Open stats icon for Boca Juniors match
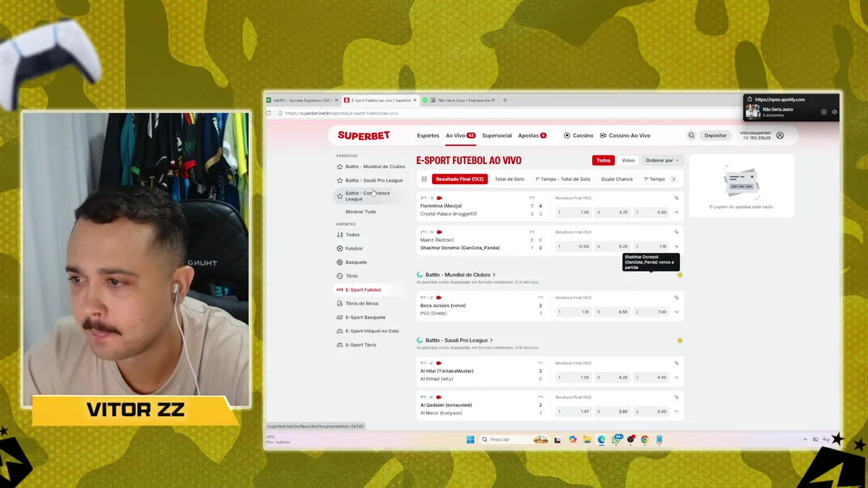 point(676,298)
